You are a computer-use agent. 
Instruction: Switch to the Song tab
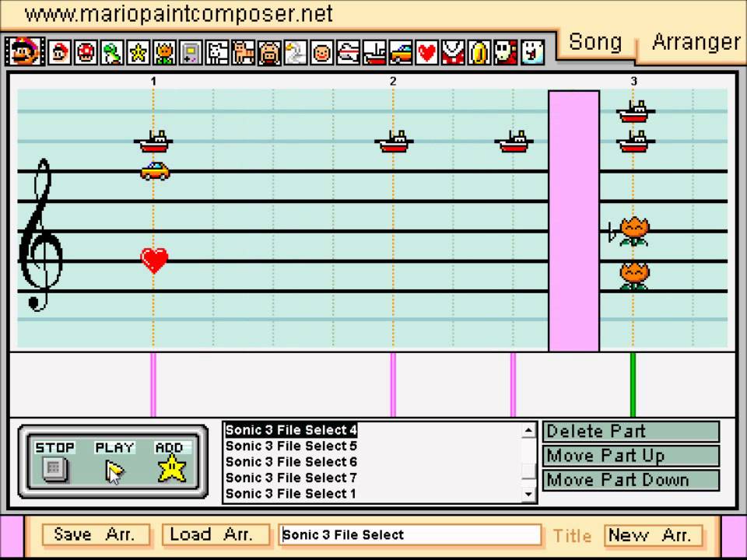595,42
